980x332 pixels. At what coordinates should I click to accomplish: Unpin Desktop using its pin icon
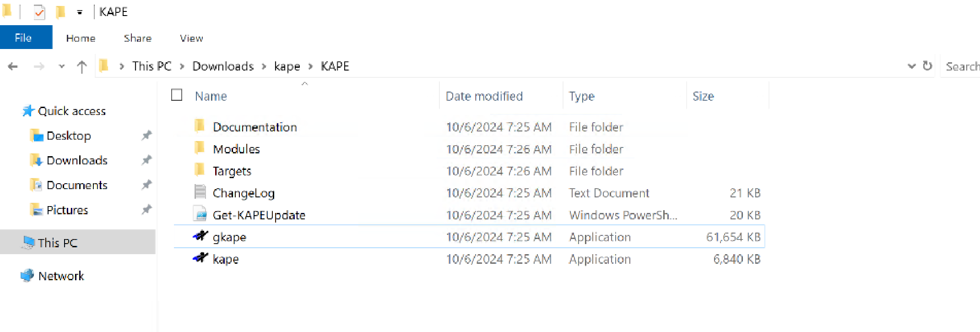click(x=146, y=136)
